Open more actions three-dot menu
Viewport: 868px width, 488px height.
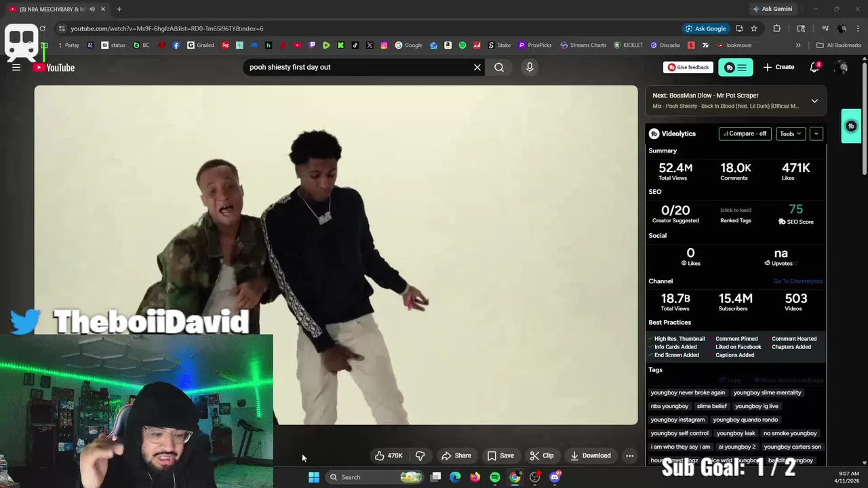[629, 455]
